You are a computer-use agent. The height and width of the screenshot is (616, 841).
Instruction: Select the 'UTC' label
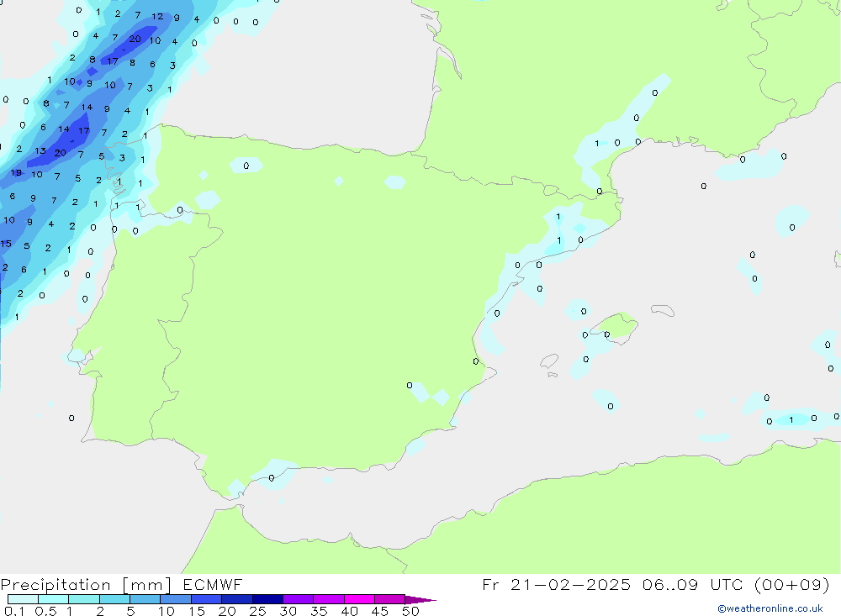727,584
